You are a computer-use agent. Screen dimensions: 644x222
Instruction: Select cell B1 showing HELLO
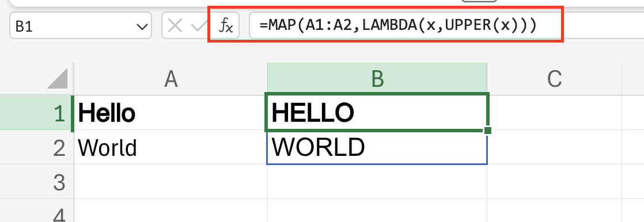[x=377, y=113]
